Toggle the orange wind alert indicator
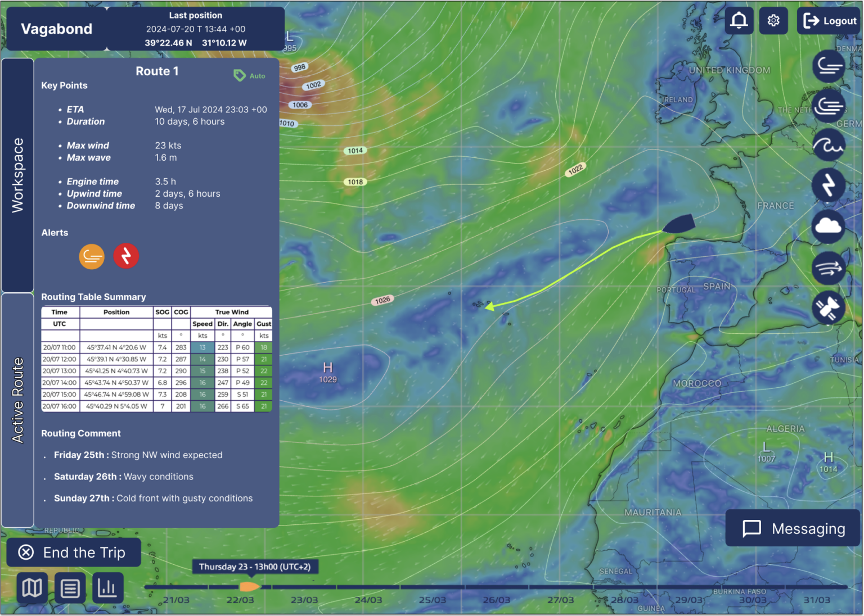The image size is (864, 616). pos(92,256)
